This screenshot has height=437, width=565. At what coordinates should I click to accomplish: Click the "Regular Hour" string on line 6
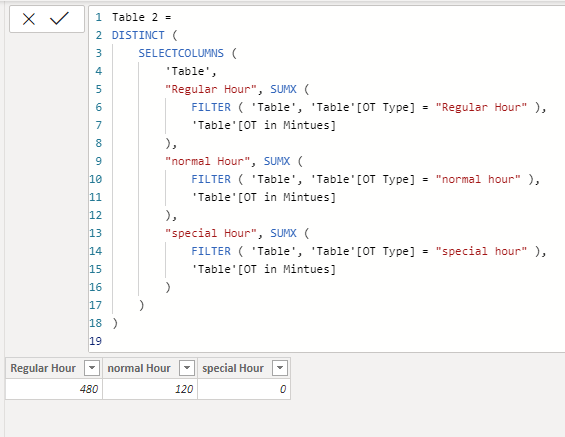[x=481, y=107]
